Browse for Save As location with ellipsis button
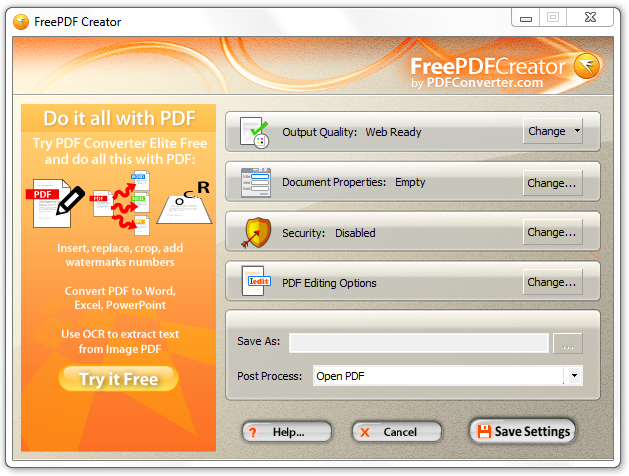629x476 pixels. pyautogui.click(x=568, y=343)
